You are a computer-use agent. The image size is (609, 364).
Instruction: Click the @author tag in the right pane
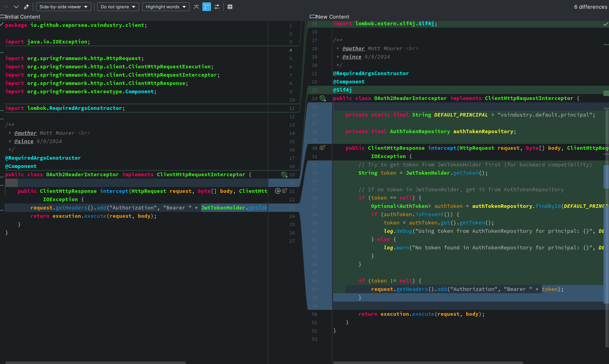(x=353, y=49)
